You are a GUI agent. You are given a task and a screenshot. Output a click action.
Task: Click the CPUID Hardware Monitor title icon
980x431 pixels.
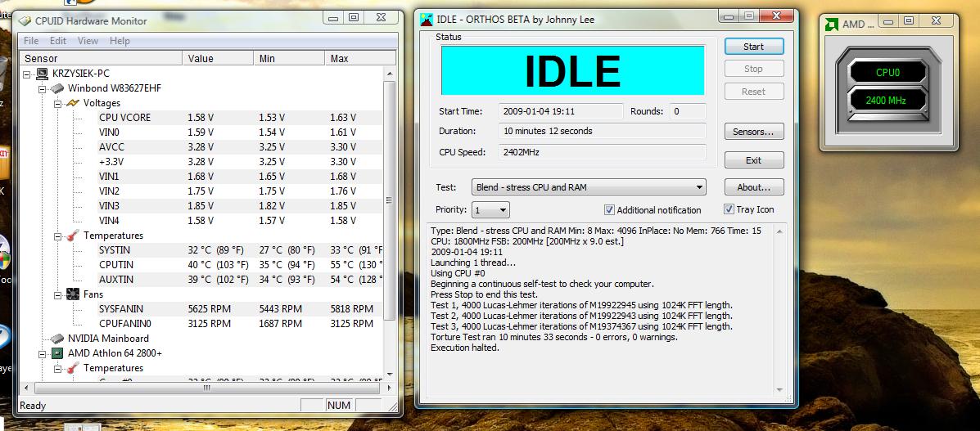(x=25, y=20)
